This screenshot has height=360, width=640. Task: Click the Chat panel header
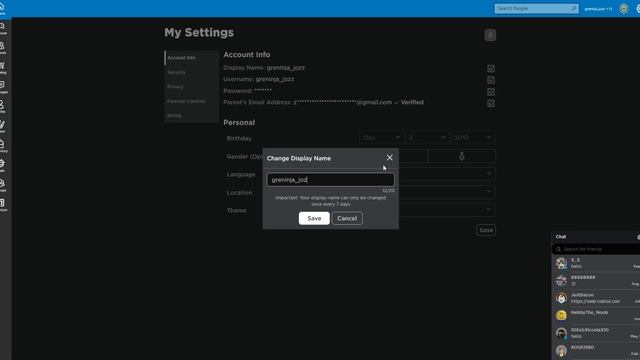coord(596,237)
